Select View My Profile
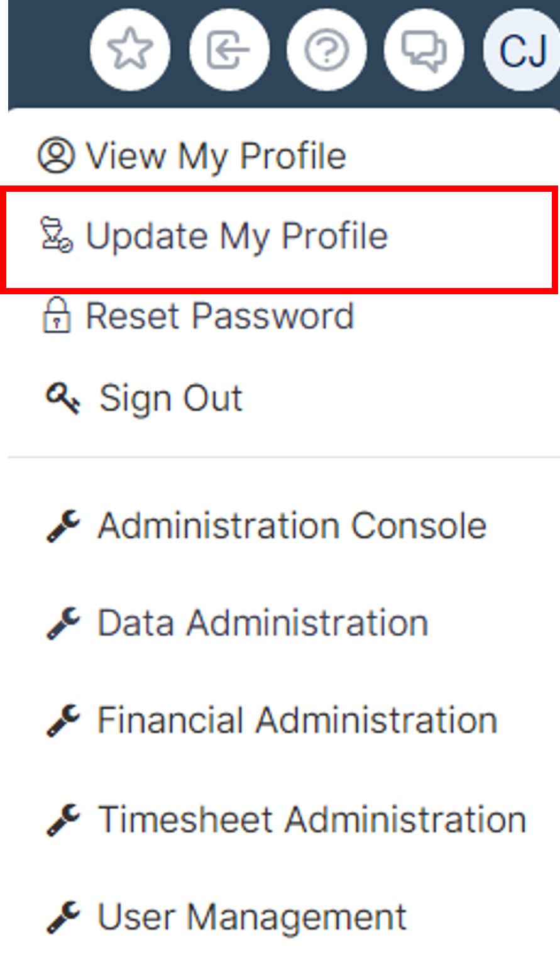Screen dimensions: 560x969 [216, 156]
